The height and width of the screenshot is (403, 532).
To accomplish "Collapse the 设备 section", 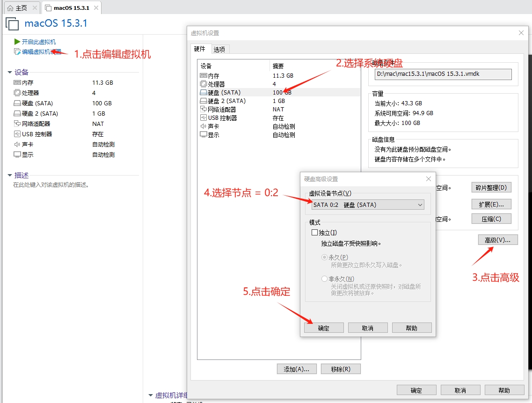I will [x=10, y=73].
